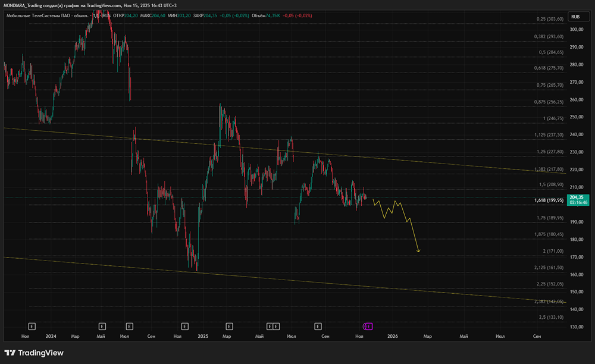This screenshot has width=595, height=364.
Task: Click the TradingView.com attribution header text
Action: coord(89,5)
